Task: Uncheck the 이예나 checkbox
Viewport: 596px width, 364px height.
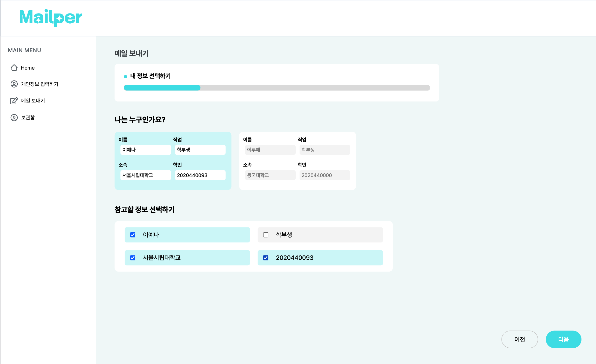Action: coord(133,235)
